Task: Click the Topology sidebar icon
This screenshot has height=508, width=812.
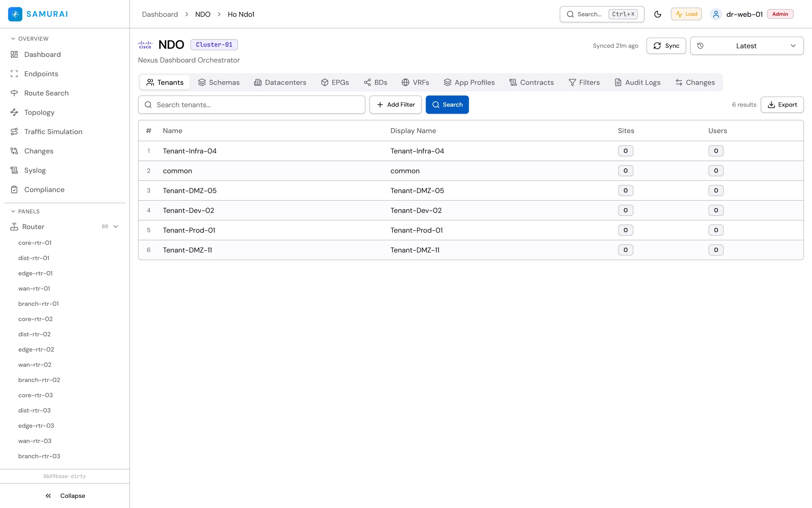Action: pyautogui.click(x=14, y=113)
